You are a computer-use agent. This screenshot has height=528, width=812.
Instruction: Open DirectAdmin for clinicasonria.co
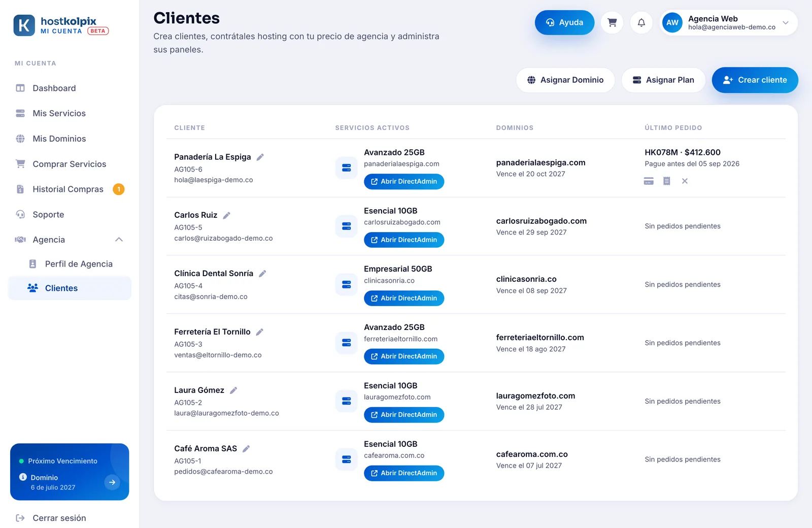(x=404, y=298)
